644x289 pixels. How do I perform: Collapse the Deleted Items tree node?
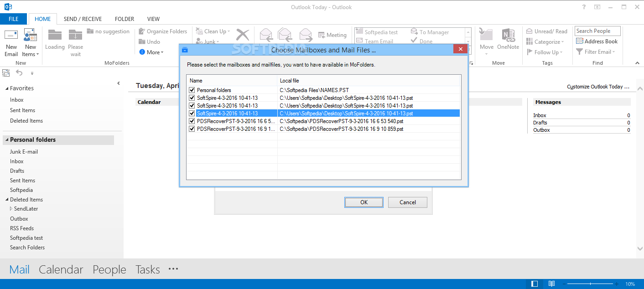pyautogui.click(x=7, y=200)
